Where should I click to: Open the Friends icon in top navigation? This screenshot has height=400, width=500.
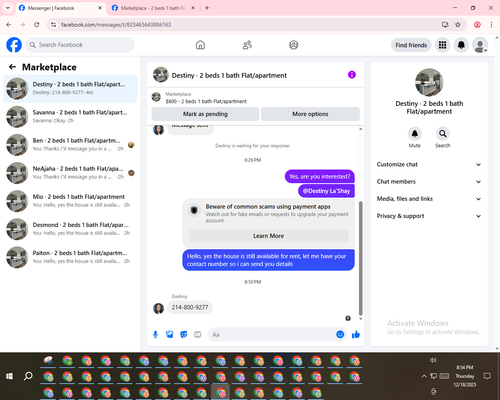(x=247, y=45)
